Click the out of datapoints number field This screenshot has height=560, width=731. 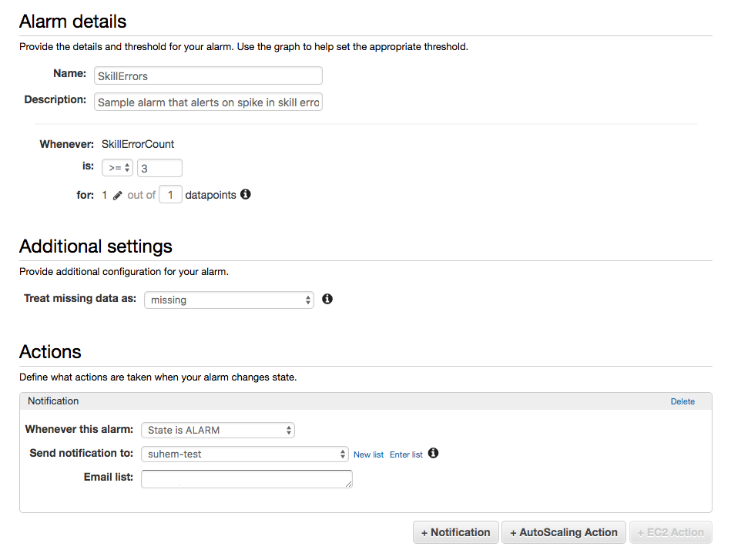(x=170, y=196)
